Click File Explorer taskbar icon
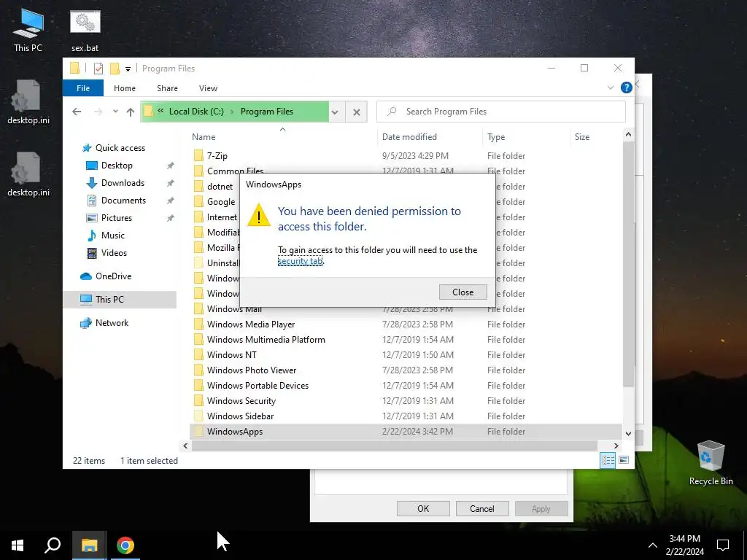 (89, 545)
